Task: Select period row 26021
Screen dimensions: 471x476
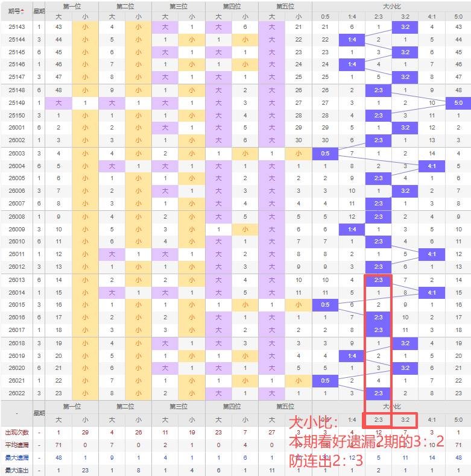Action: (x=236, y=381)
